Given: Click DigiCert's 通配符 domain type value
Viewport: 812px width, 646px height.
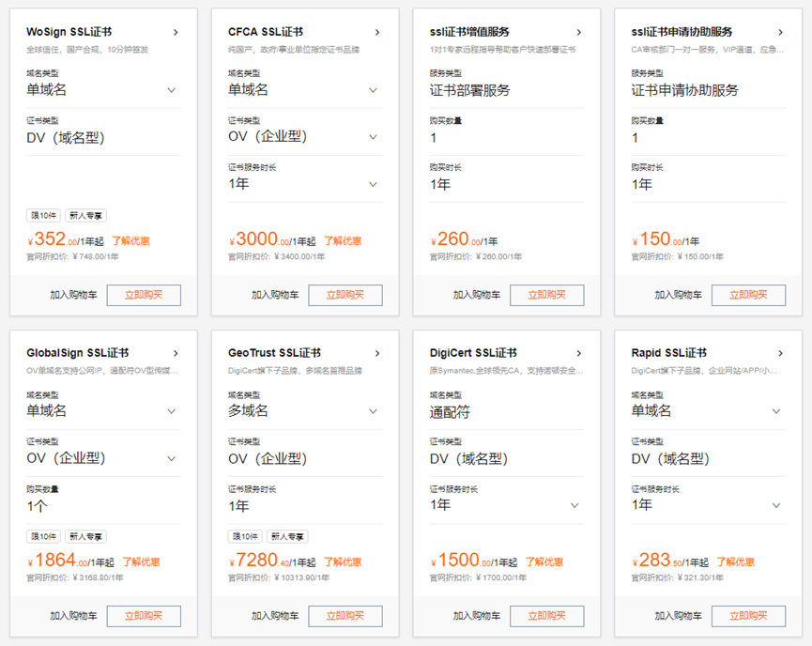Looking at the screenshot, I should click(x=450, y=412).
